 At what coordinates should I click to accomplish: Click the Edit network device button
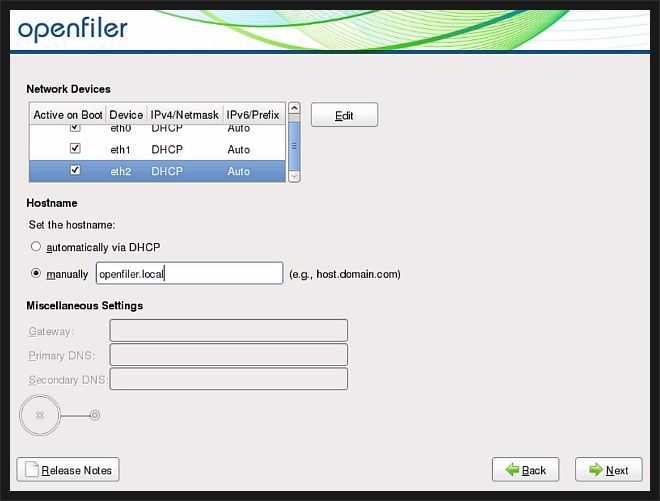click(x=344, y=115)
